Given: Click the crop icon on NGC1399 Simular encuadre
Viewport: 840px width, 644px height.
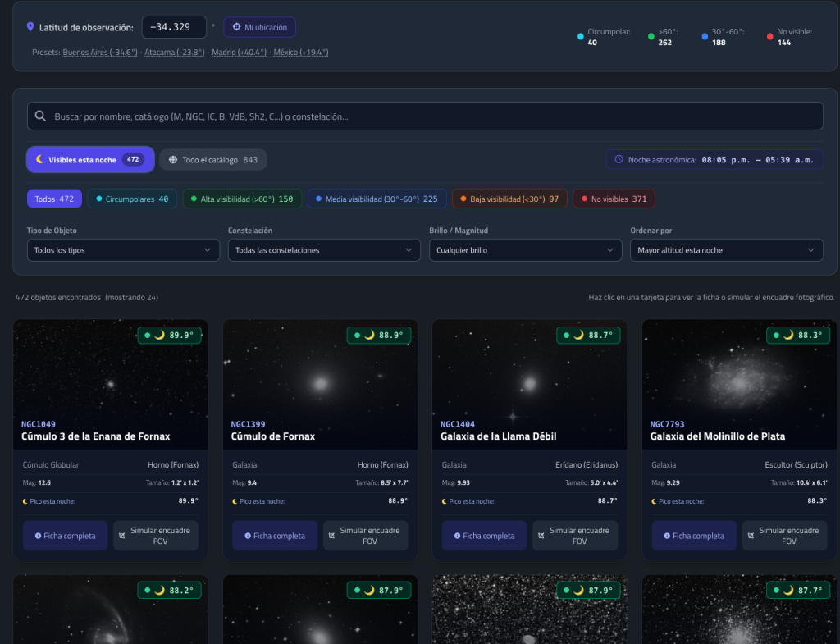Looking at the screenshot, I should pos(331,536).
